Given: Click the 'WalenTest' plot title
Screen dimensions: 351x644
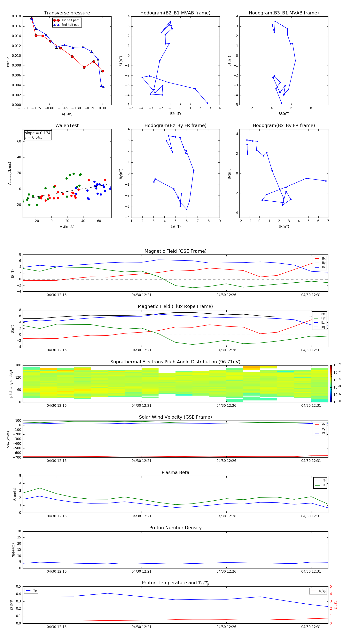Looking at the screenshot, I should pos(67,125).
